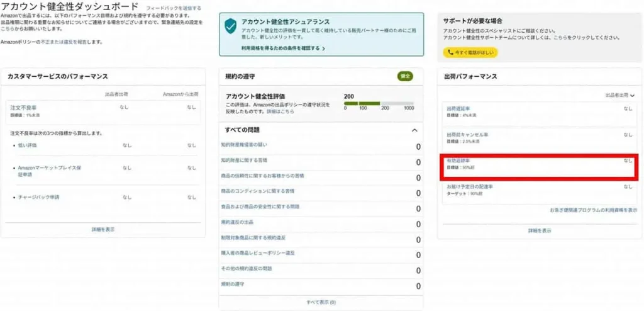644x311 pixels.
Task: Open the 詳細はこちら rating details link
Action: point(280,111)
